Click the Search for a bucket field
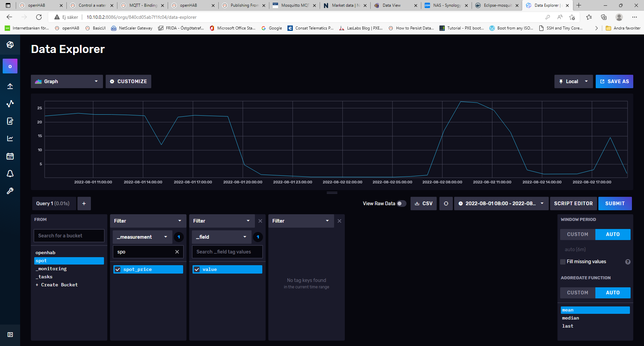Viewport: 644px width, 346px height. (x=69, y=236)
